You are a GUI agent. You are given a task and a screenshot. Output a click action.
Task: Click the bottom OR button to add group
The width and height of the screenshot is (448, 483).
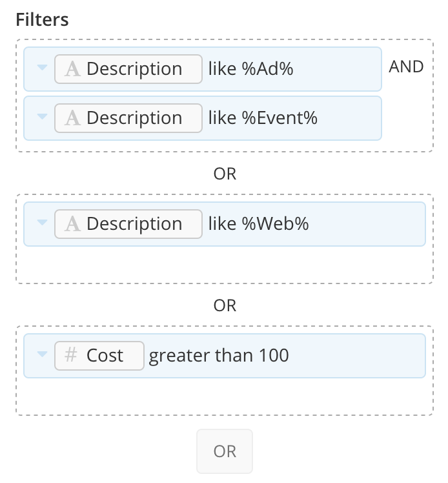(225, 451)
